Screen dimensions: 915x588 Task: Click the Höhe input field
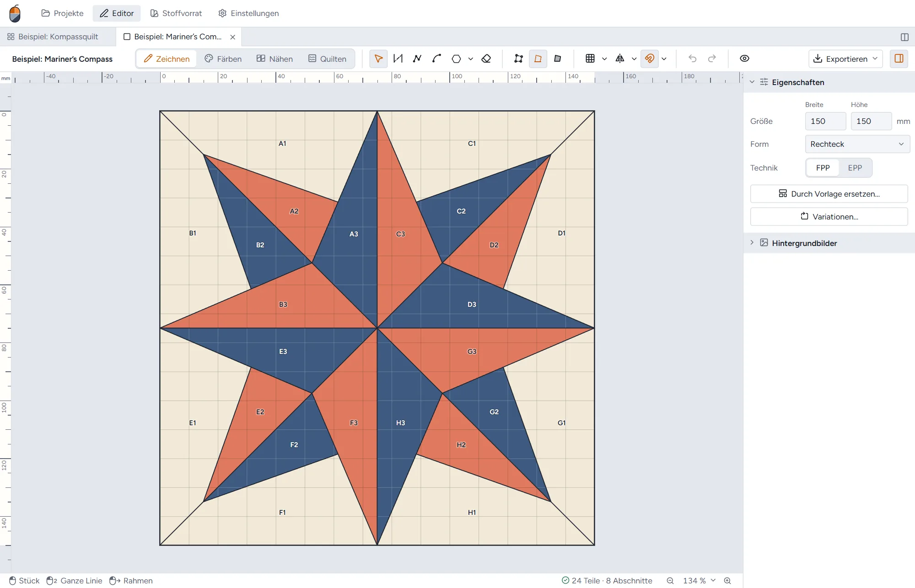[x=871, y=121]
